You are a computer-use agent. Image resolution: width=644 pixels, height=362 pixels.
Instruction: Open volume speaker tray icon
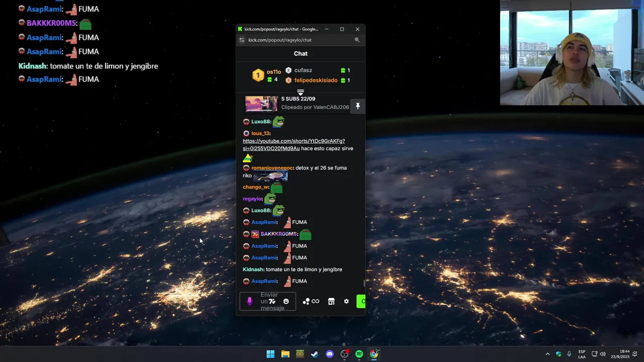click(x=603, y=354)
